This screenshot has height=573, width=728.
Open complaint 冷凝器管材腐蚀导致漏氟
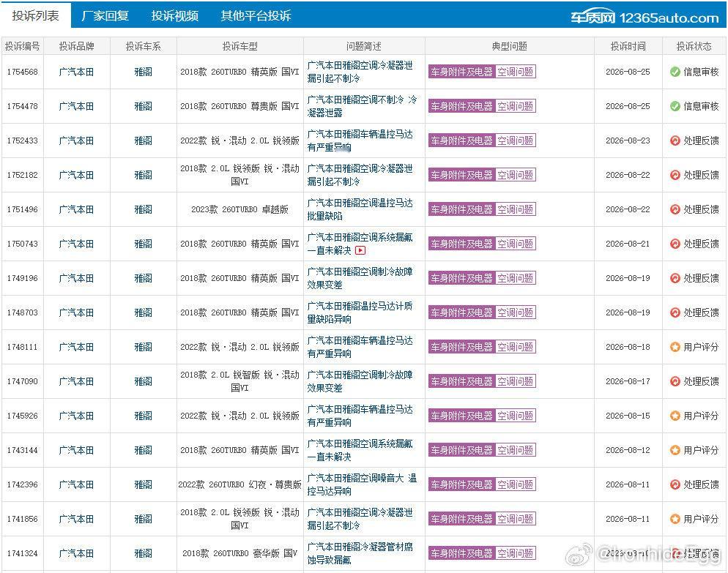360,553
